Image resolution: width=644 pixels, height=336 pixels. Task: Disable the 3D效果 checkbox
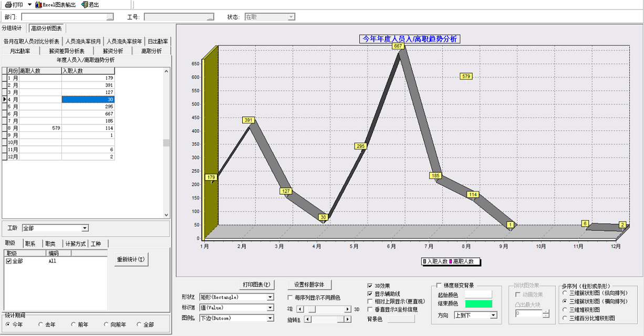(x=370, y=286)
